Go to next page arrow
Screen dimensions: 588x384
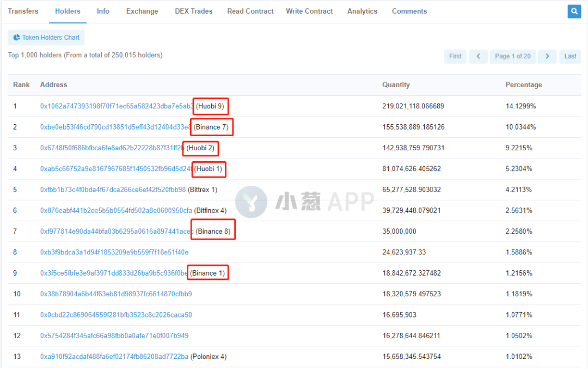[547, 56]
